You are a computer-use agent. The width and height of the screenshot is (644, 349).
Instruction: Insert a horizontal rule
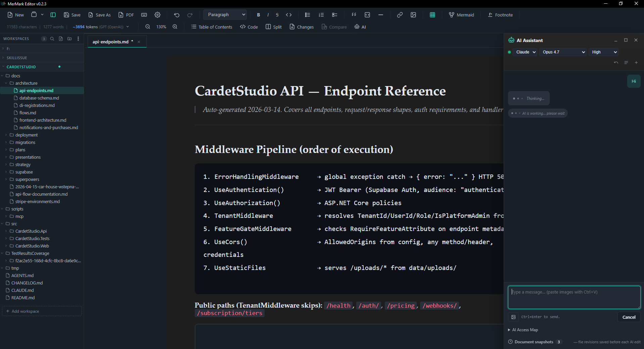(381, 15)
